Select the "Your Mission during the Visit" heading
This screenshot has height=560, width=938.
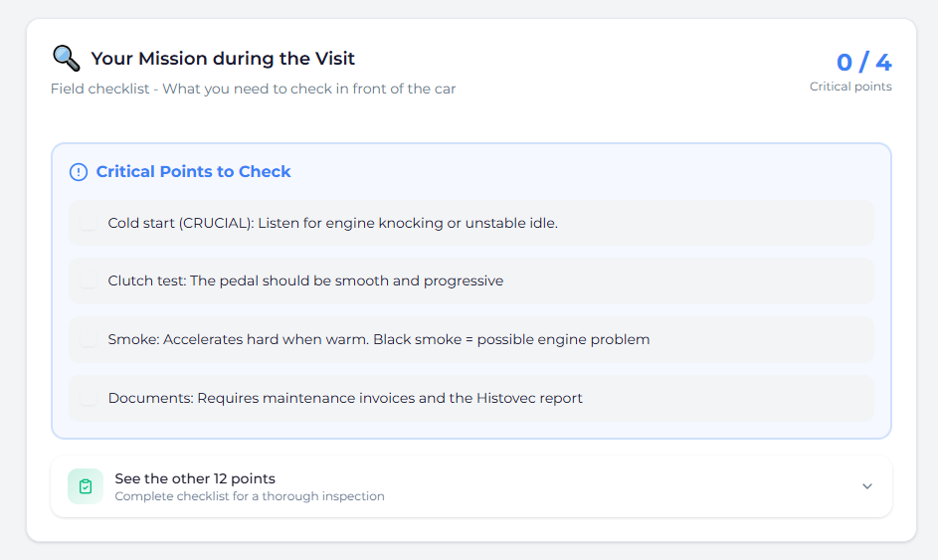pyautogui.click(x=223, y=59)
